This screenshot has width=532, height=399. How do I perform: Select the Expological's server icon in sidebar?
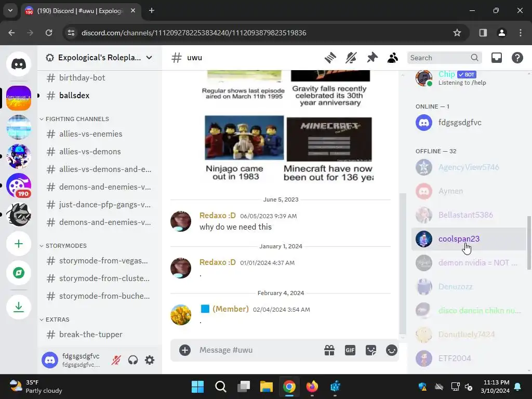tap(19, 98)
